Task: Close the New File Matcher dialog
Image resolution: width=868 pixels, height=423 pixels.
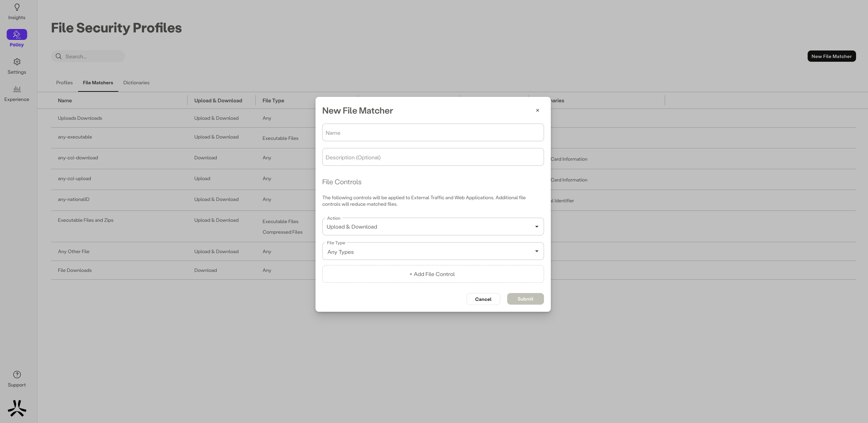Action: (538, 110)
